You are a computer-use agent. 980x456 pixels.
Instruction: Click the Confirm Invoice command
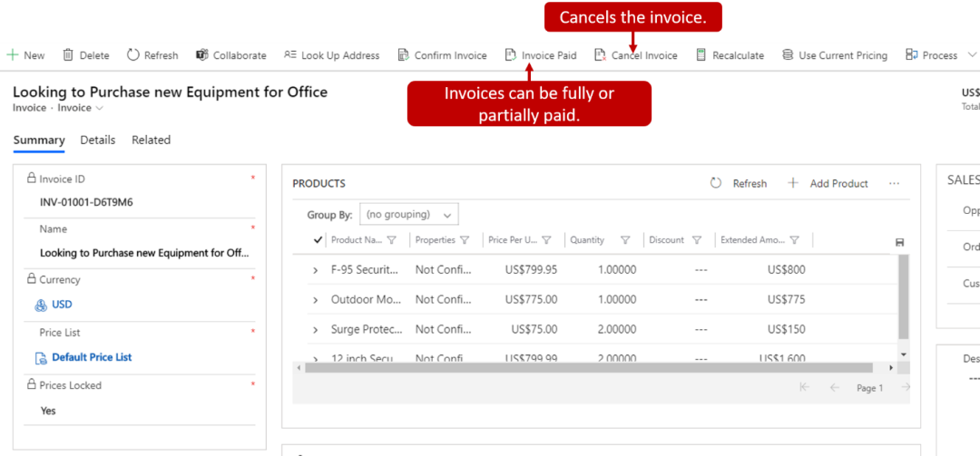pyautogui.click(x=442, y=55)
